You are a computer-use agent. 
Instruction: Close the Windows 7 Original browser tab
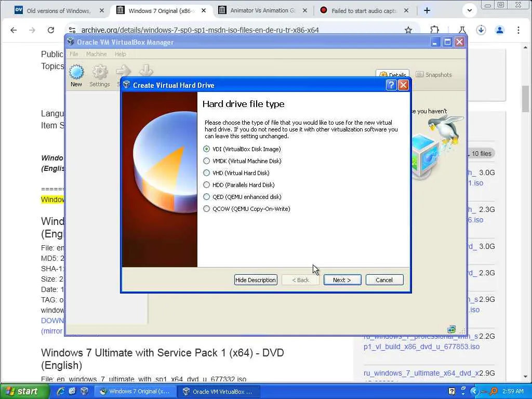[204, 10]
